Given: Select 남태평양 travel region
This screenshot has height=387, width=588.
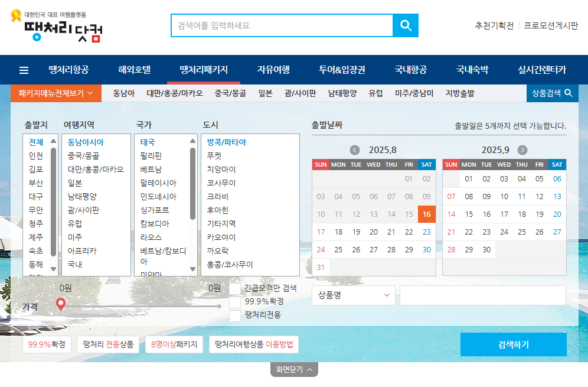Looking at the screenshot, I should pyautogui.click(x=82, y=196).
